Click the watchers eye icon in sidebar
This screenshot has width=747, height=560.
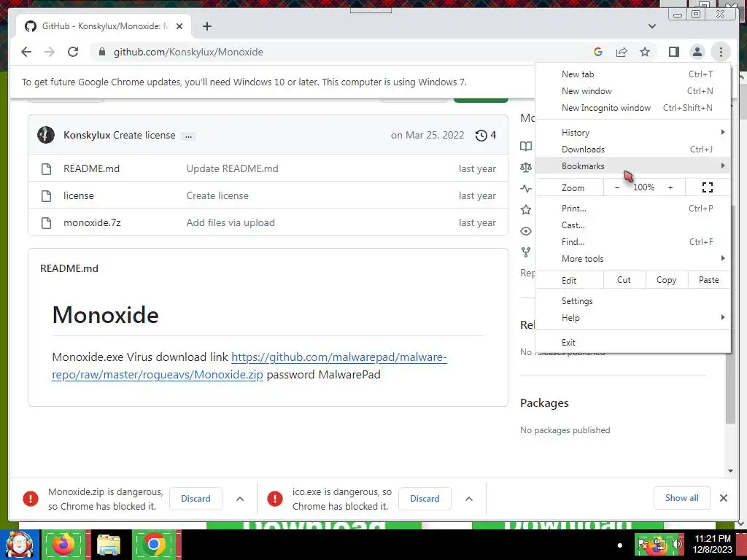coord(526,231)
